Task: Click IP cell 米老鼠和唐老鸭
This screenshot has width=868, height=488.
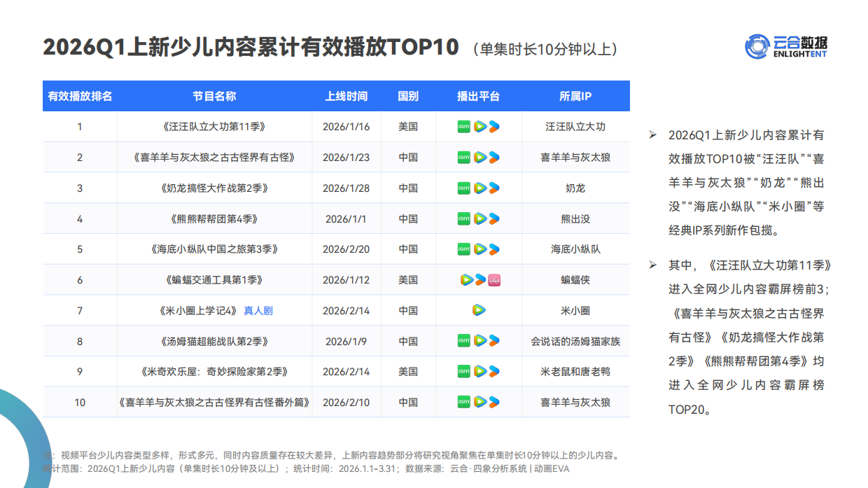Action: tap(575, 372)
